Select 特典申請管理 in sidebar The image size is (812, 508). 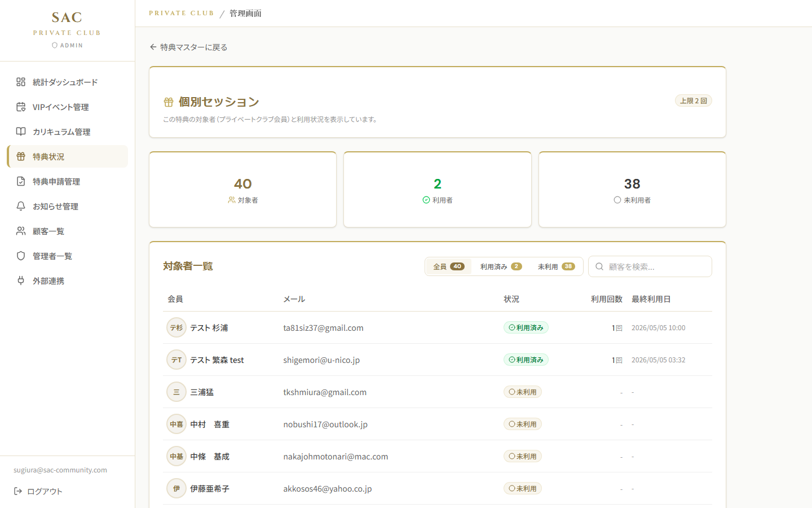(67, 181)
